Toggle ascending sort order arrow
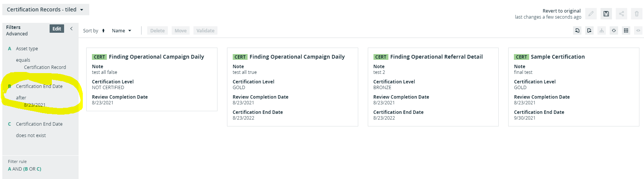The image size is (644, 179). (103, 31)
